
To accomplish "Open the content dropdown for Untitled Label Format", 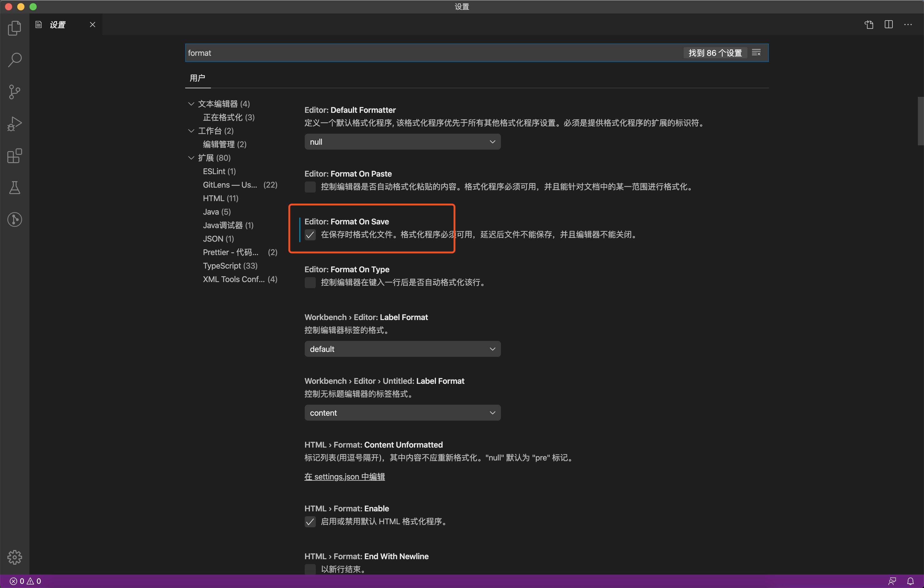I will click(x=402, y=412).
